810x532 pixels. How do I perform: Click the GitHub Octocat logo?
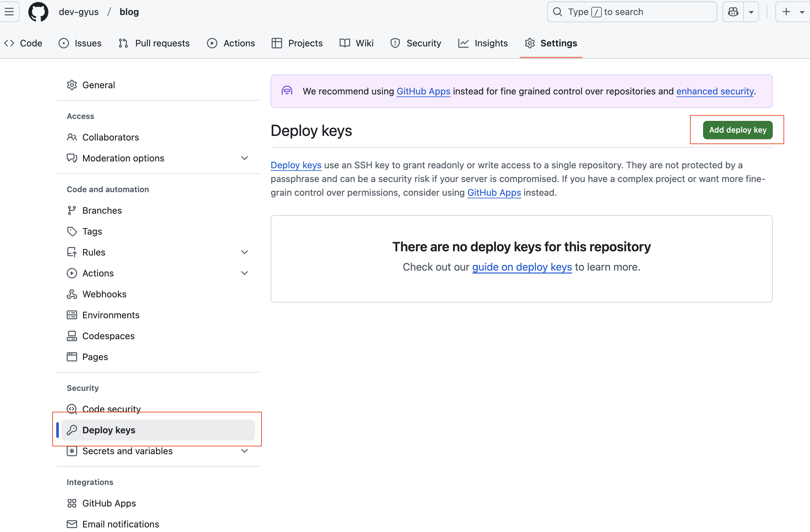tap(38, 12)
